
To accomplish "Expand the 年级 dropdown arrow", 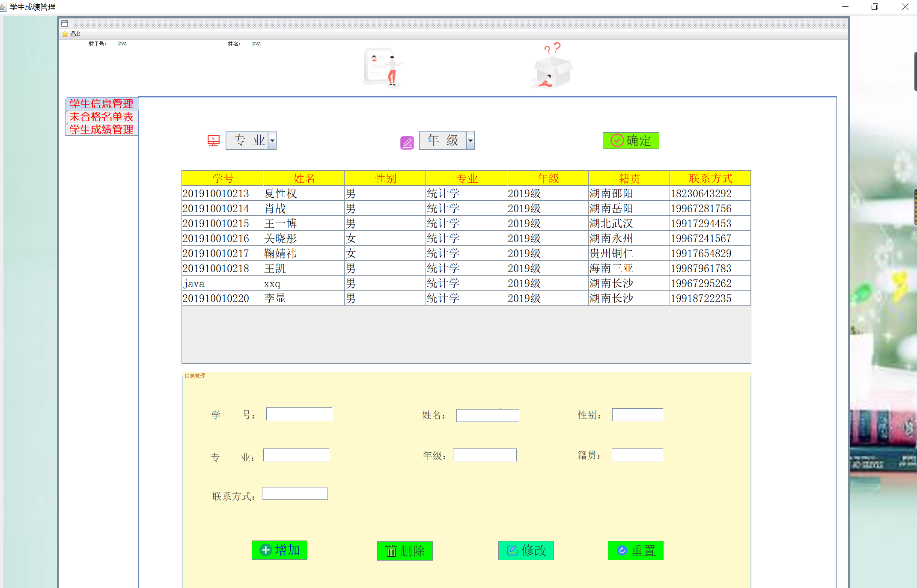I will point(470,140).
